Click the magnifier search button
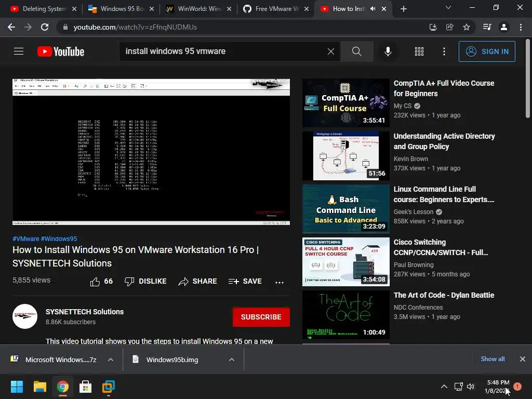 click(356, 51)
